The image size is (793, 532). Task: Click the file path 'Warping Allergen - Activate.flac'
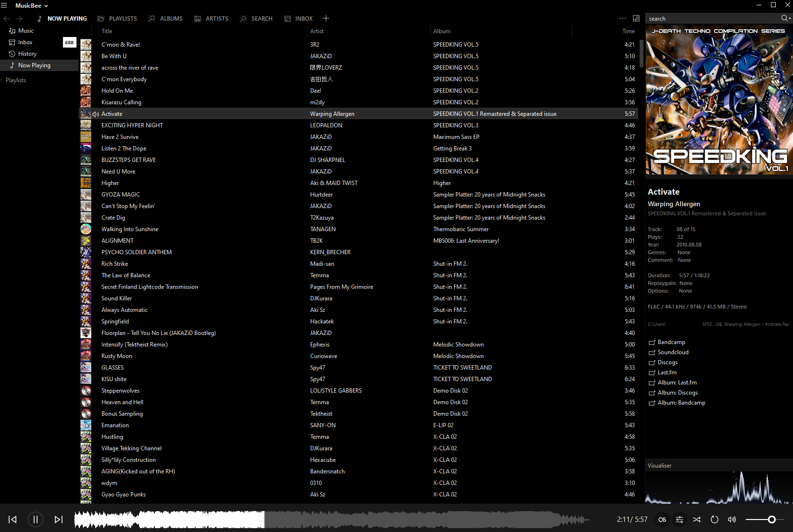[x=746, y=324]
